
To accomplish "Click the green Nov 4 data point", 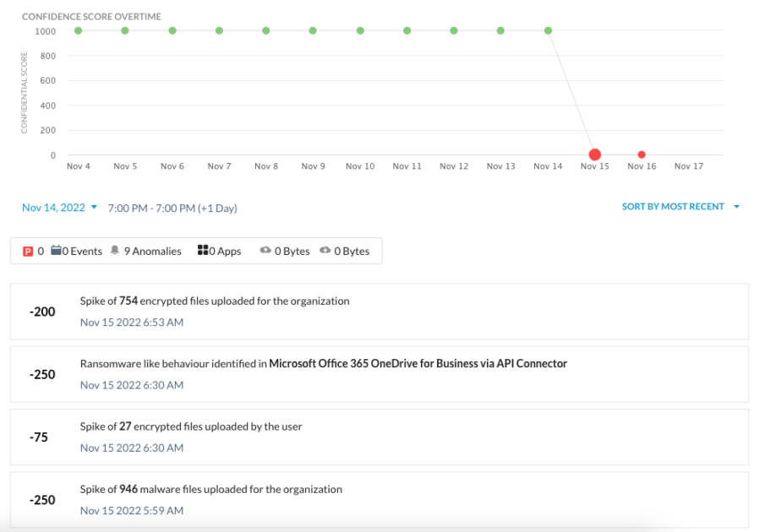I will 78,31.
